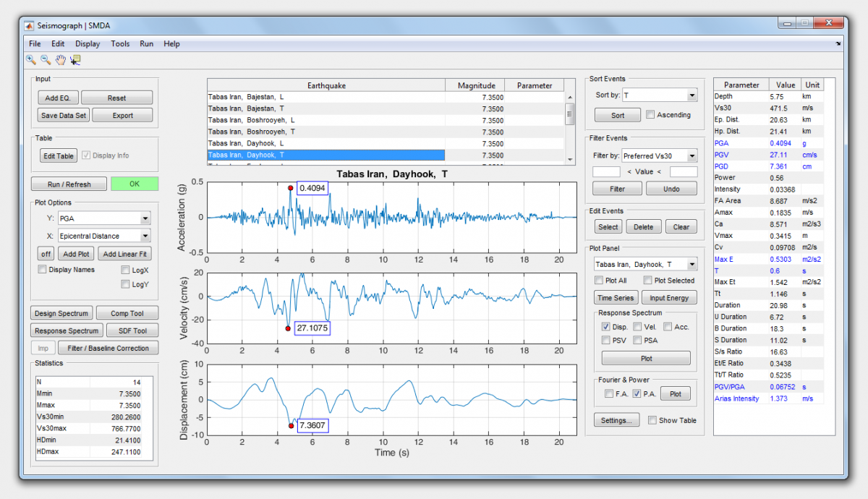Open the Tools menu
The height and width of the screenshot is (499, 868).
click(120, 44)
